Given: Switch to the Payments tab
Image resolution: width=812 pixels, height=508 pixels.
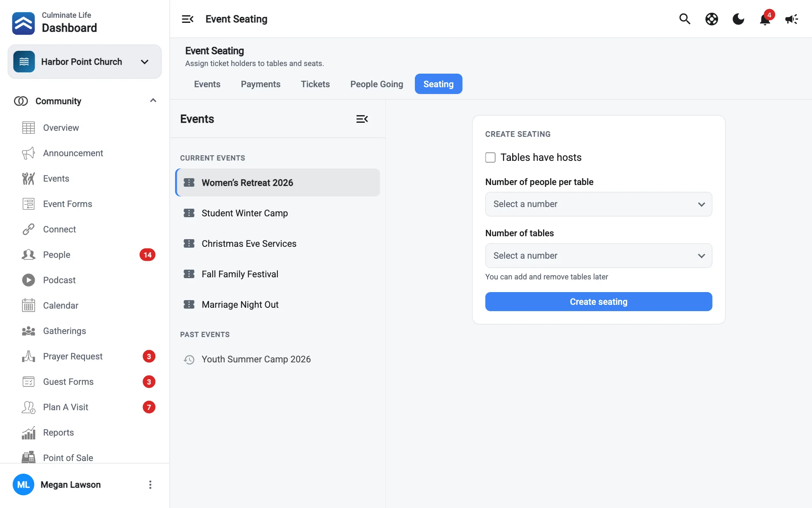Looking at the screenshot, I should pyautogui.click(x=261, y=84).
